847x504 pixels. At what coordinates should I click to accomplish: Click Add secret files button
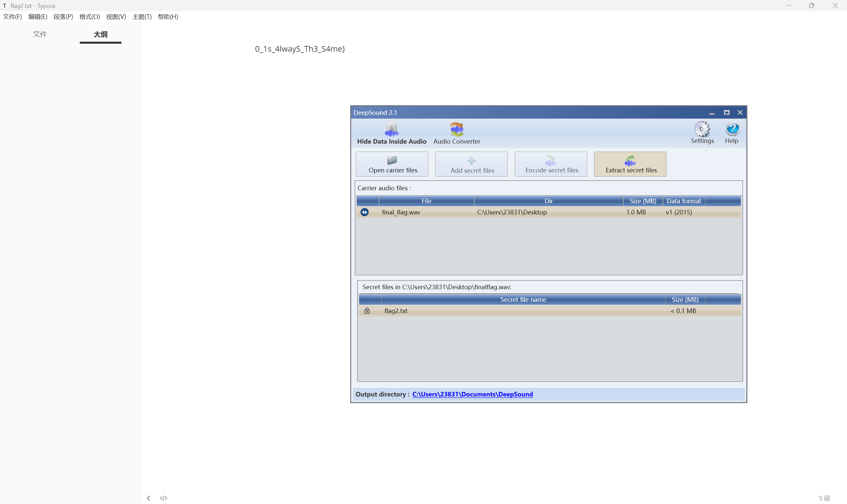click(471, 164)
